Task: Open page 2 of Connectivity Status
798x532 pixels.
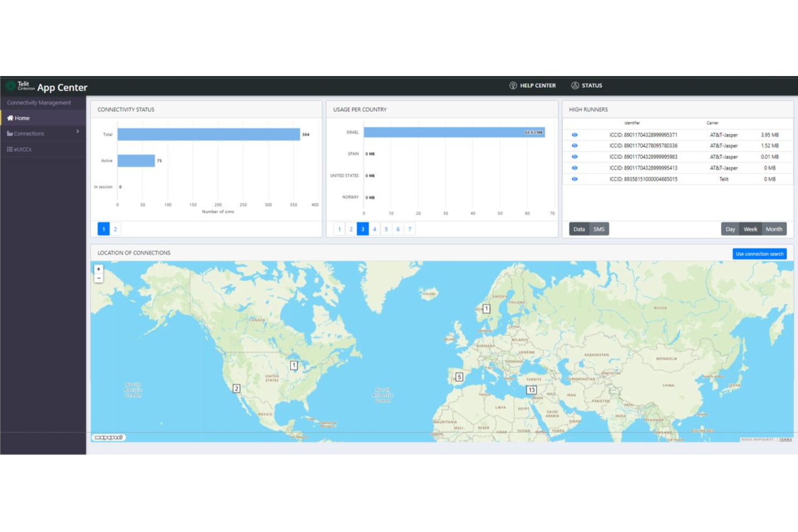Action: point(115,229)
